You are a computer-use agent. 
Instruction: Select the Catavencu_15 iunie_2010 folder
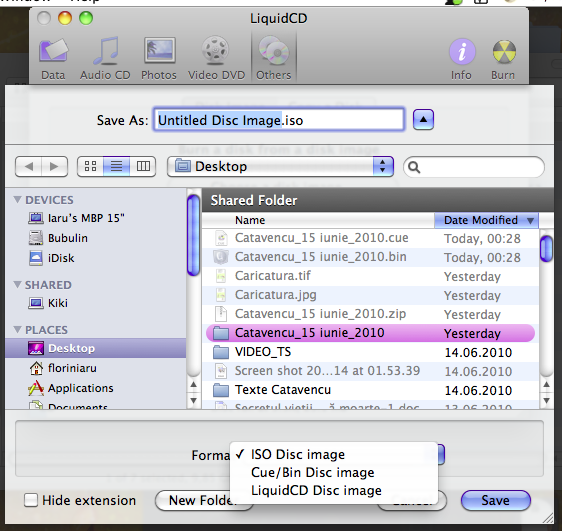coord(370,333)
